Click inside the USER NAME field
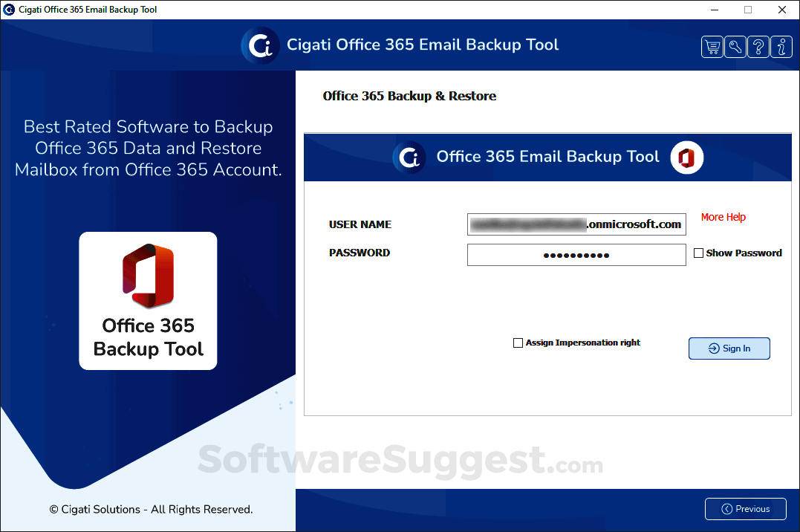Screen dimensions: 800x532 tap(576, 224)
